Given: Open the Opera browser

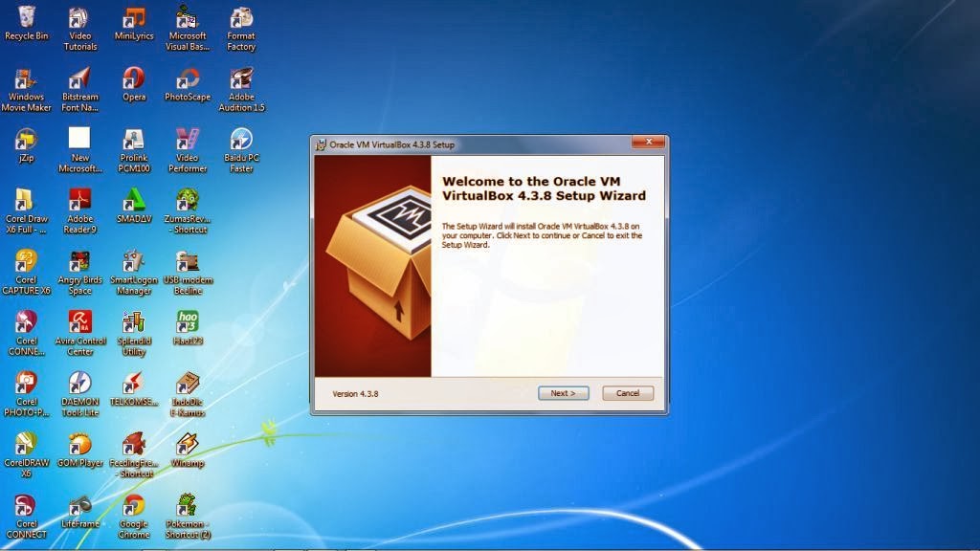Looking at the screenshot, I should pos(133,81).
